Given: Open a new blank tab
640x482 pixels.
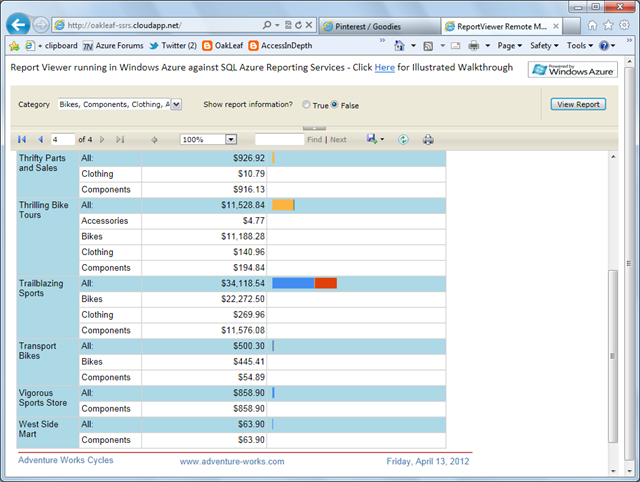Looking at the screenshot, I should (x=572, y=27).
